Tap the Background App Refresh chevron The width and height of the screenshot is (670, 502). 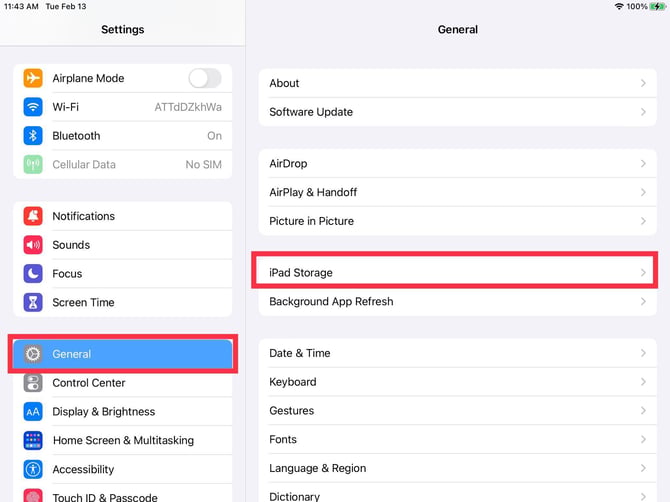point(643,302)
